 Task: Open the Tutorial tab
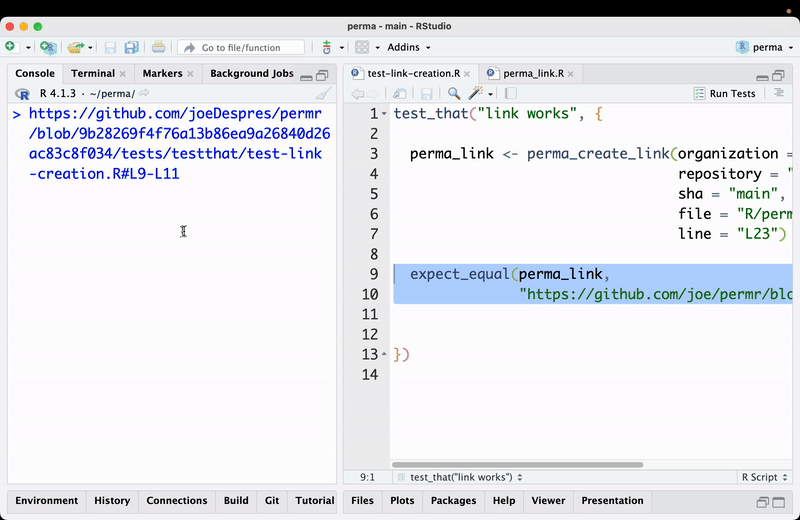point(314,501)
